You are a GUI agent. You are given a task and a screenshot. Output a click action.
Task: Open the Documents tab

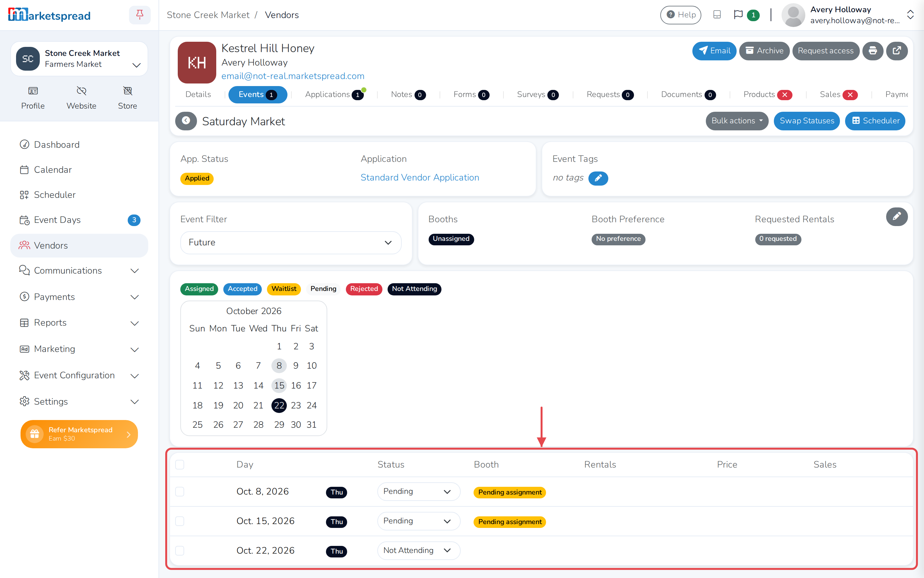[688, 94]
